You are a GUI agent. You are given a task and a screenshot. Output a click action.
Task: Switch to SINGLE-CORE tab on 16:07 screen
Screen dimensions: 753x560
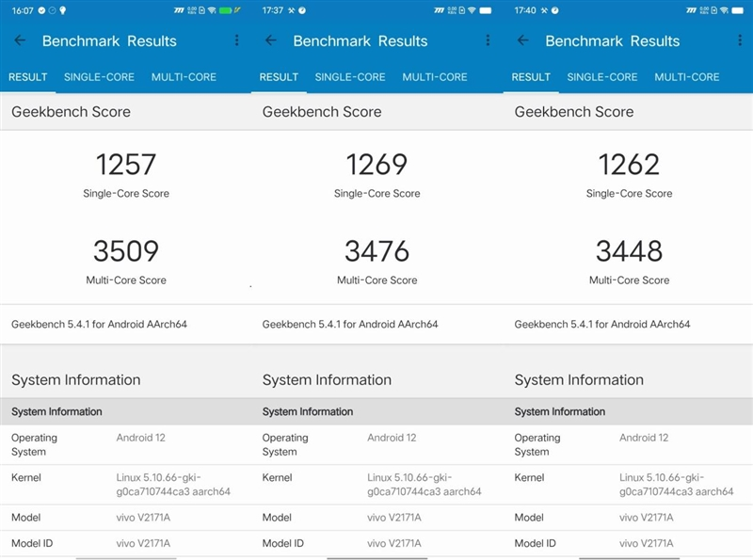[x=99, y=77]
